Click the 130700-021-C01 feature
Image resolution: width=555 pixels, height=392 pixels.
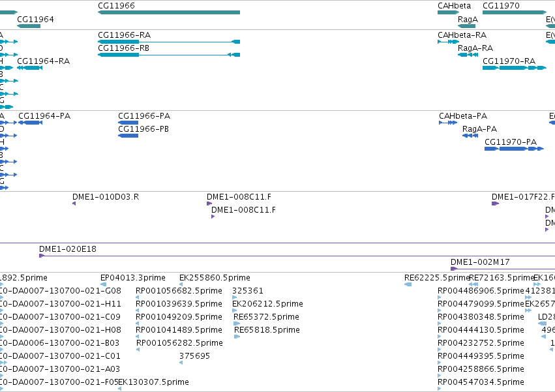click(x=3, y=363)
